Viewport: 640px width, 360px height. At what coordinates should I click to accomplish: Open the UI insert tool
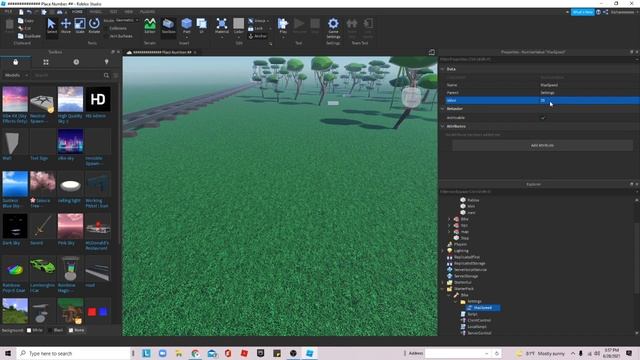(202, 26)
